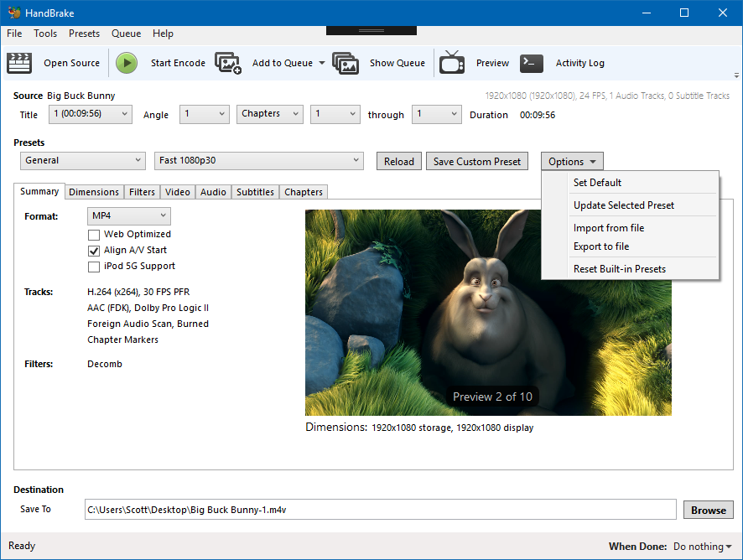Click the HandBrake app icon in title bar
Viewport: 743px width, 560px height.
(x=14, y=13)
